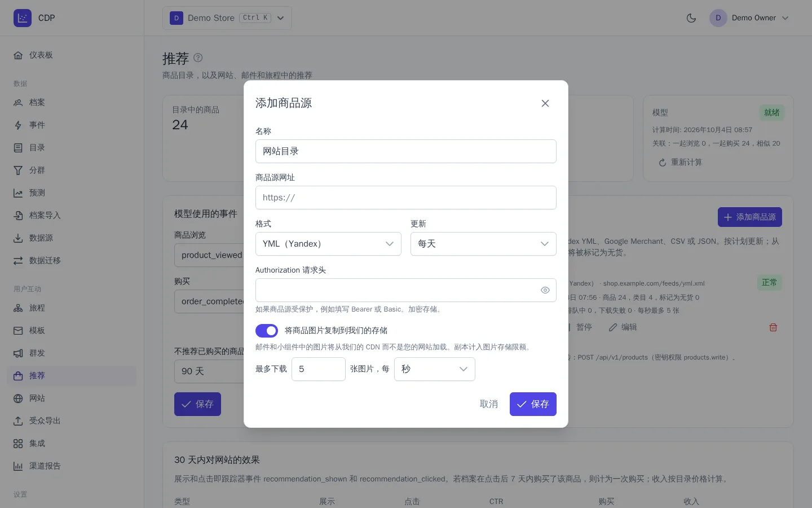Image resolution: width=812 pixels, height=508 pixels.
Task: Open 分群 in the sidebar
Action: pyautogui.click(x=72, y=170)
